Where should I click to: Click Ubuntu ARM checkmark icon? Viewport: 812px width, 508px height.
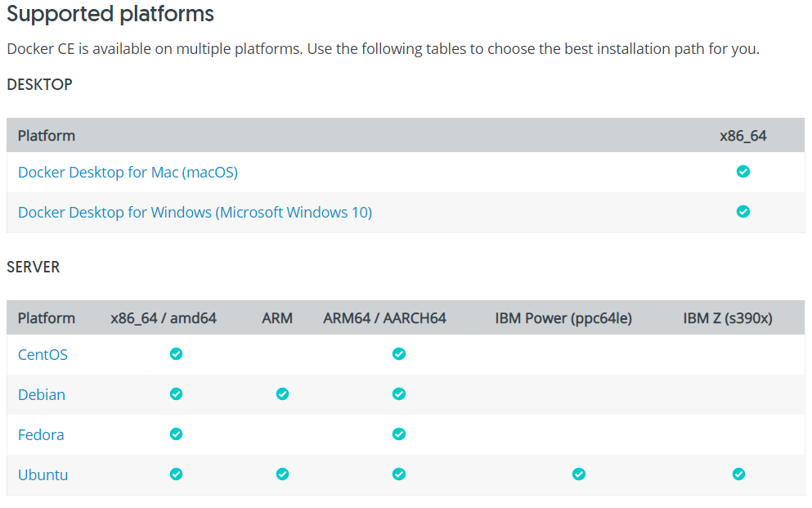282,474
